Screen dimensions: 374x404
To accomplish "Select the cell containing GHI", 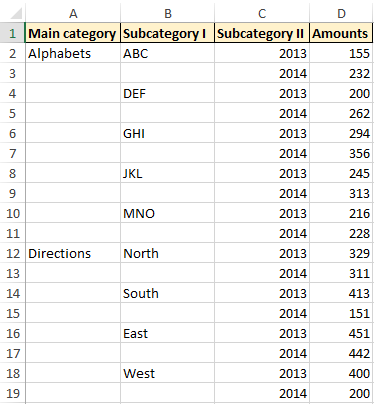I will [167, 133].
